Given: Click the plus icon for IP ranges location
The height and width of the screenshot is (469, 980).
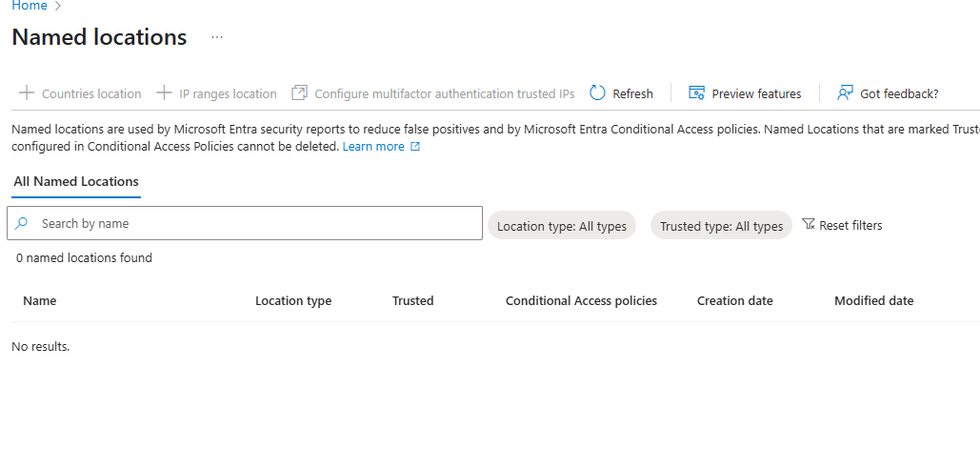Looking at the screenshot, I should pyautogui.click(x=164, y=93).
